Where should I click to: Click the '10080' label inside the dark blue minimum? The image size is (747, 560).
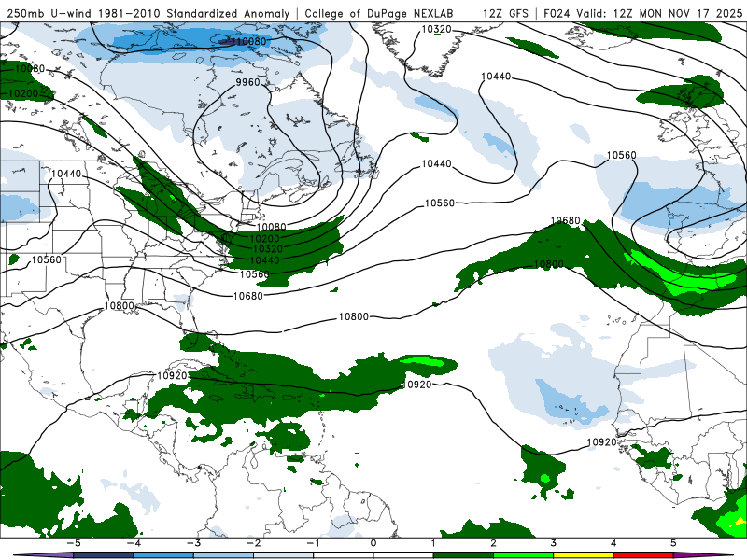[x=250, y=41]
